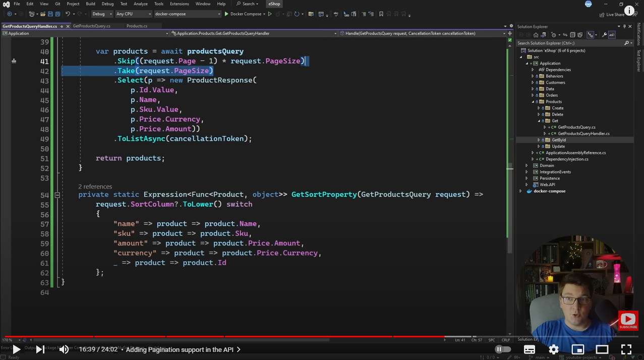Select GetProductsQuery.cs in Solution Explorer
This screenshot has height=360, width=644.
point(576,127)
